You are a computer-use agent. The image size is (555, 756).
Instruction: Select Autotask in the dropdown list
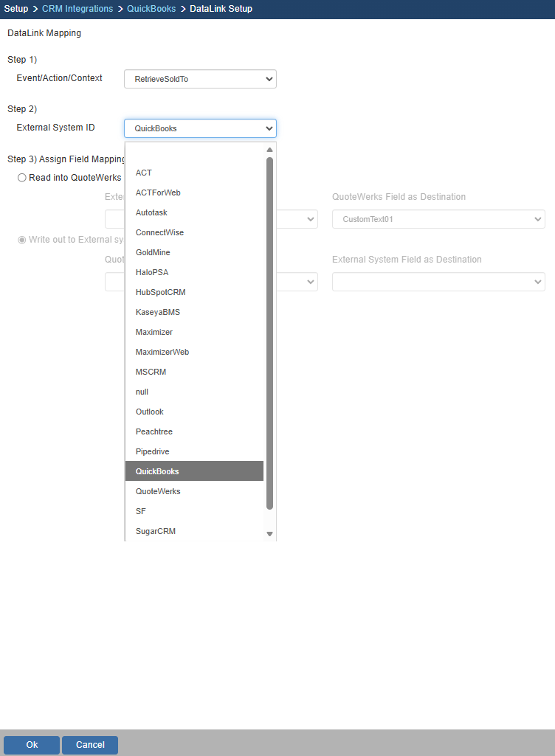tap(151, 212)
